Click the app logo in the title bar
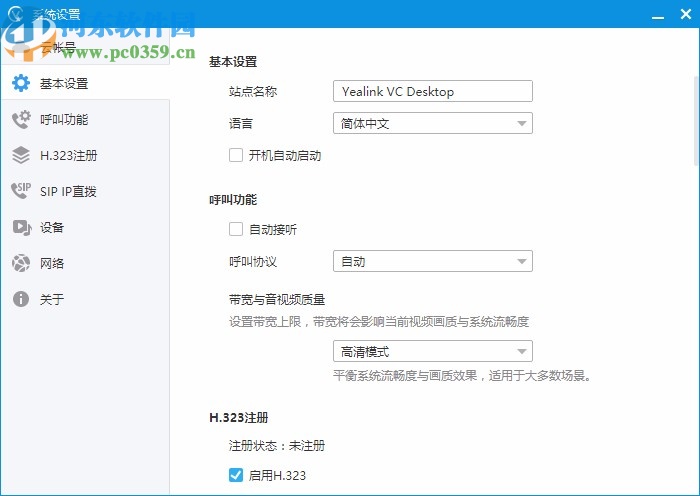 [16, 13]
